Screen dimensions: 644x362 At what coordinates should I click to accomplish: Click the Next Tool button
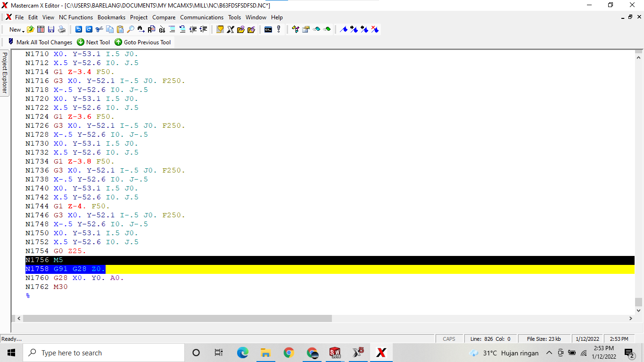pyautogui.click(x=93, y=42)
